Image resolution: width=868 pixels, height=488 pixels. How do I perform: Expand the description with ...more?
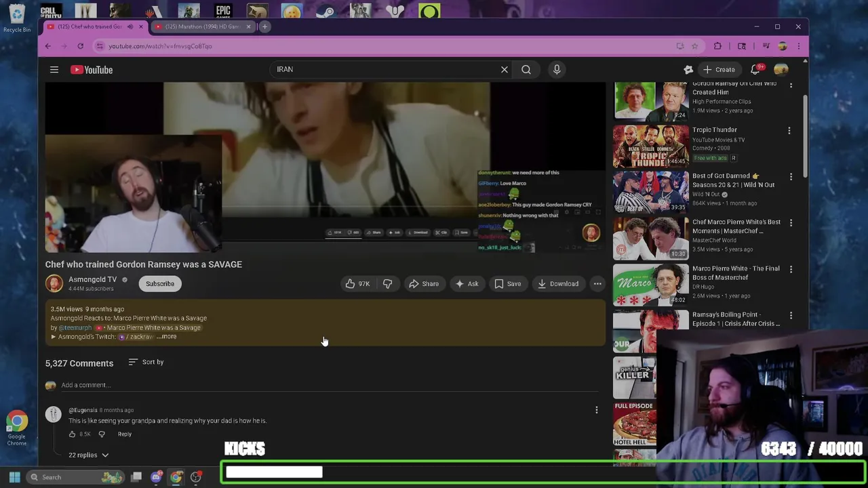(167, 337)
